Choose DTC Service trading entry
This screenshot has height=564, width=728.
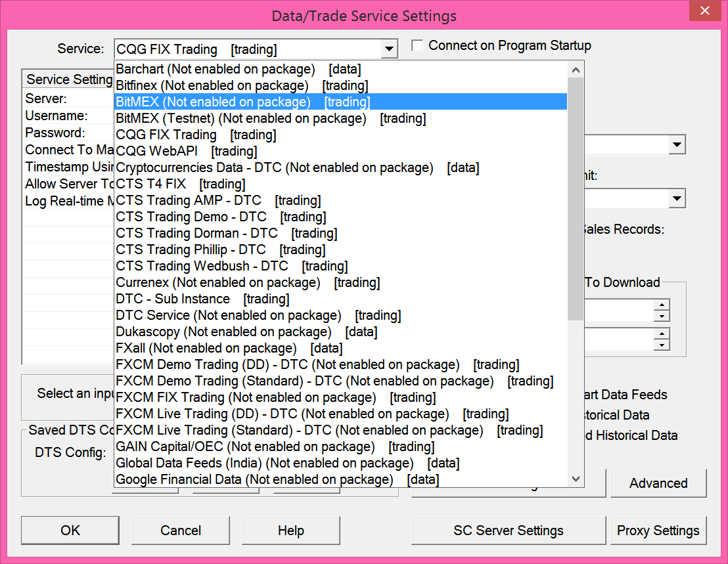[x=340, y=315]
